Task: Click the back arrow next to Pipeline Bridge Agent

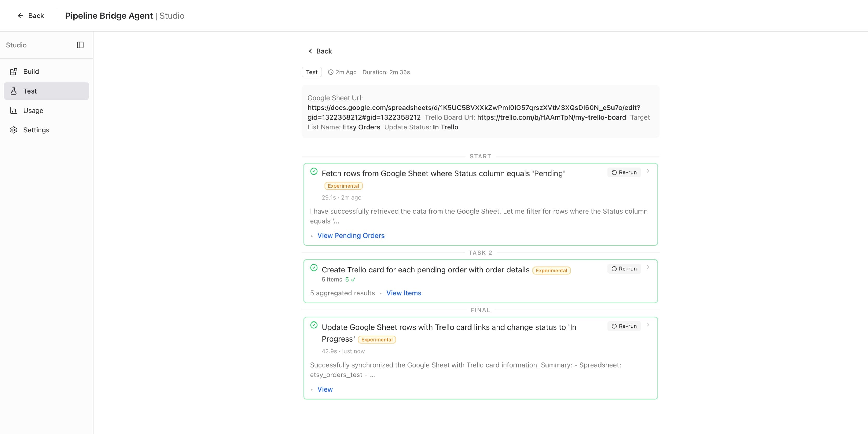Action: pos(21,16)
